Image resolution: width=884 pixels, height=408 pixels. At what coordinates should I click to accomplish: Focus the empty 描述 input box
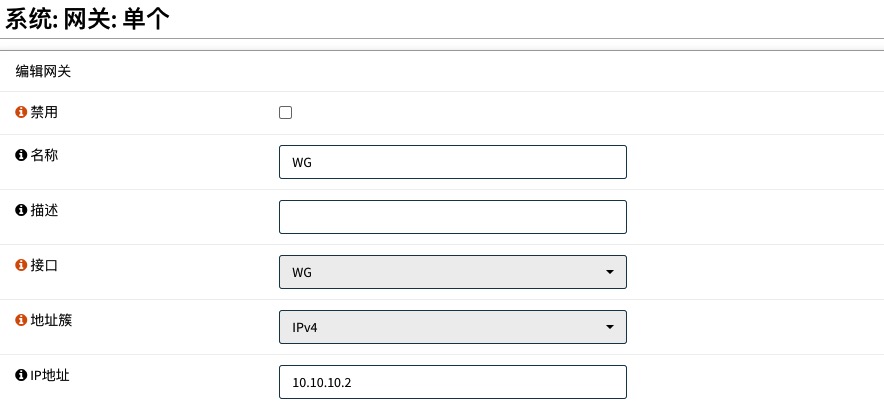coord(452,217)
